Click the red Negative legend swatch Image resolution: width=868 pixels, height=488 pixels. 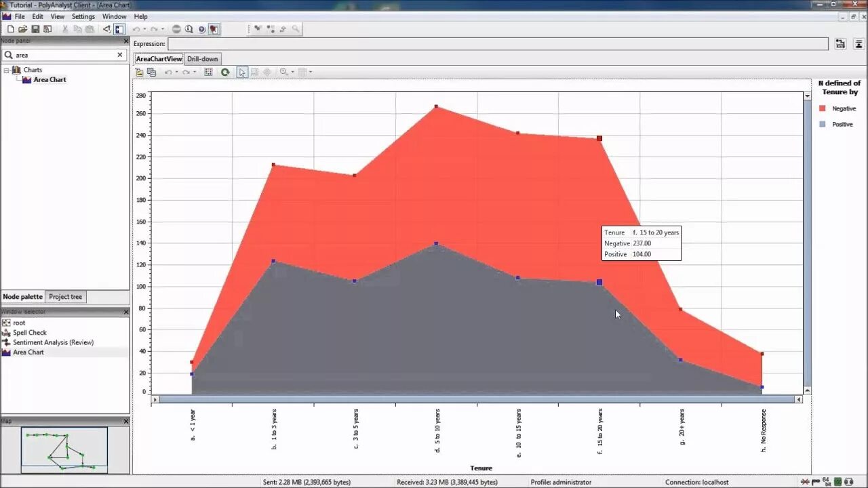click(x=822, y=108)
